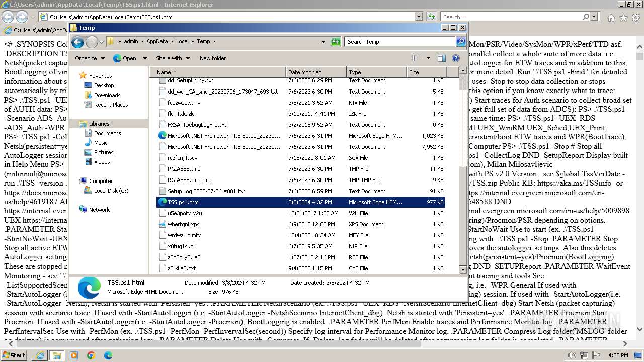
Task: Click the AppData breadcrumb in address bar
Action: (x=157, y=42)
